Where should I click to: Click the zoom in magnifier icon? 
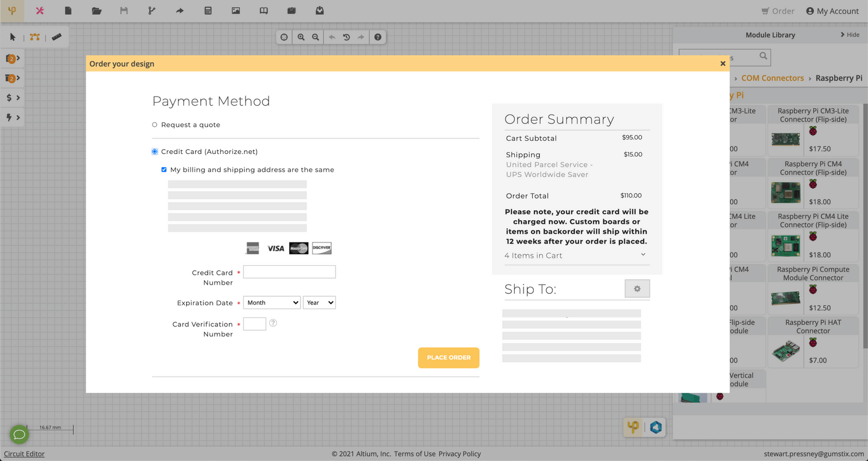pyautogui.click(x=301, y=37)
